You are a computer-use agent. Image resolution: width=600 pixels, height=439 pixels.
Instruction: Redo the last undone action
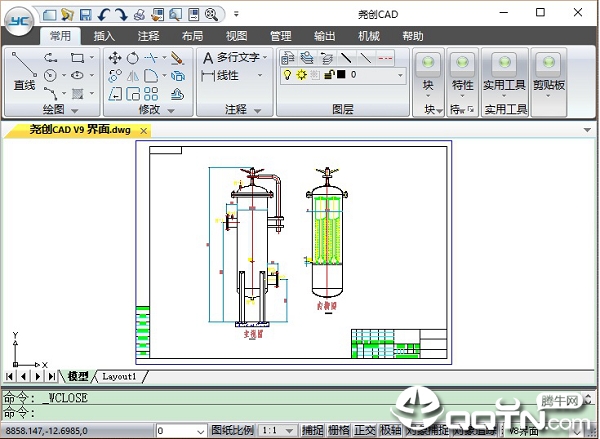(121, 15)
